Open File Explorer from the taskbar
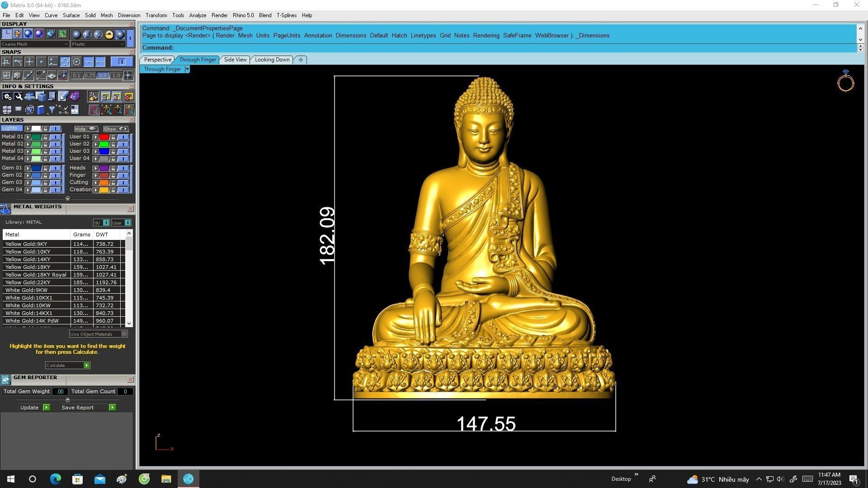 point(166,479)
